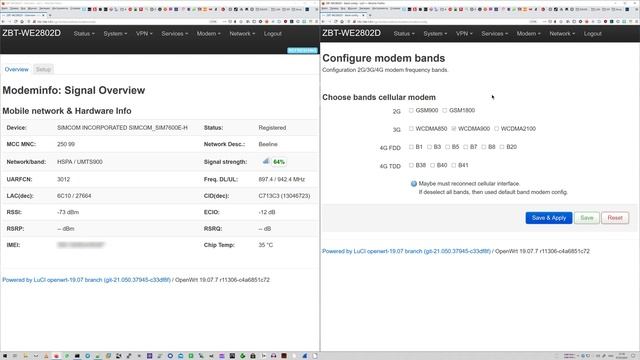The image size is (640, 360).
Task: Click the red Reset button
Action: tap(615, 218)
